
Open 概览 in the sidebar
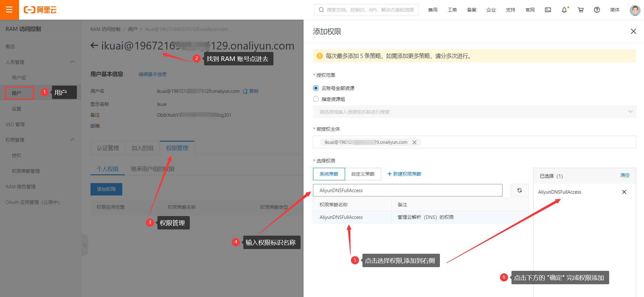[x=10, y=46]
